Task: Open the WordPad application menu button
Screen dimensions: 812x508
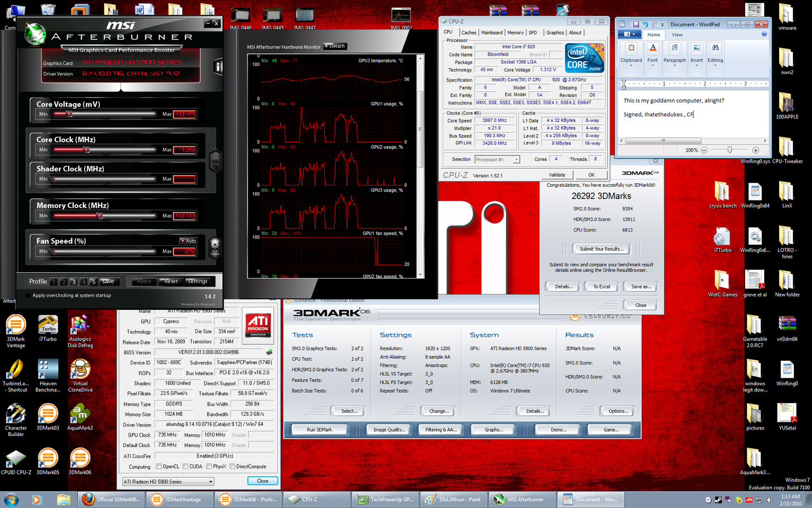Action: [x=630, y=35]
